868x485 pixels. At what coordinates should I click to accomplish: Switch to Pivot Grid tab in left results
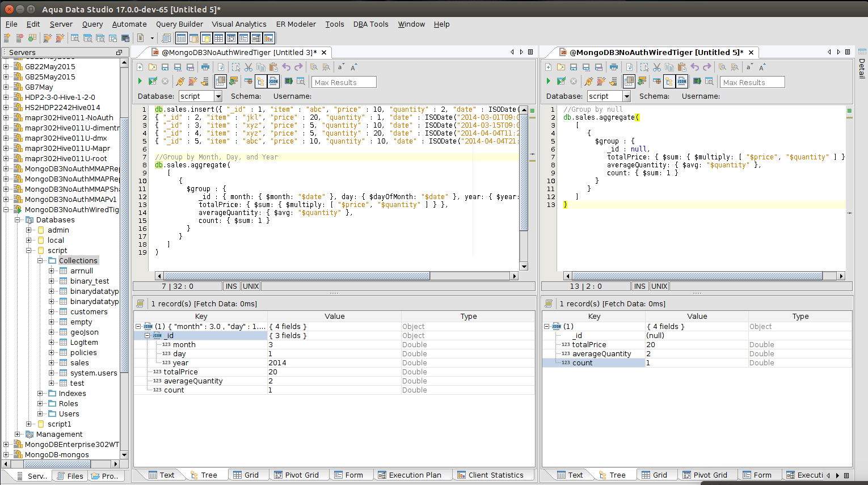[296, 475]
